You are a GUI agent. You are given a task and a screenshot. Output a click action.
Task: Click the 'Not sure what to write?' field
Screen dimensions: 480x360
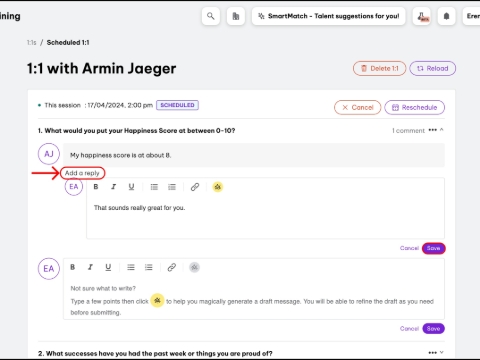coord(254,300)
